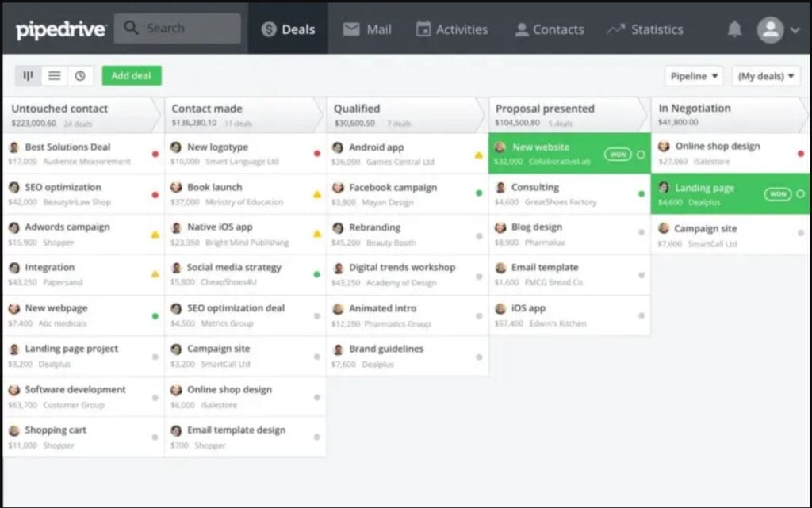
Task: Open the Online shop design deal in Contact made
Action: click(245, 397)
